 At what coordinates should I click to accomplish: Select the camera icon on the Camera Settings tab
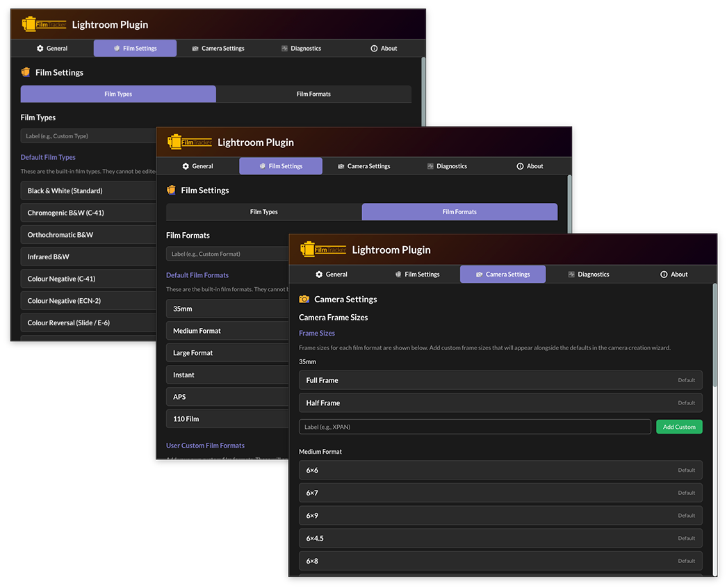coord(481,274)
